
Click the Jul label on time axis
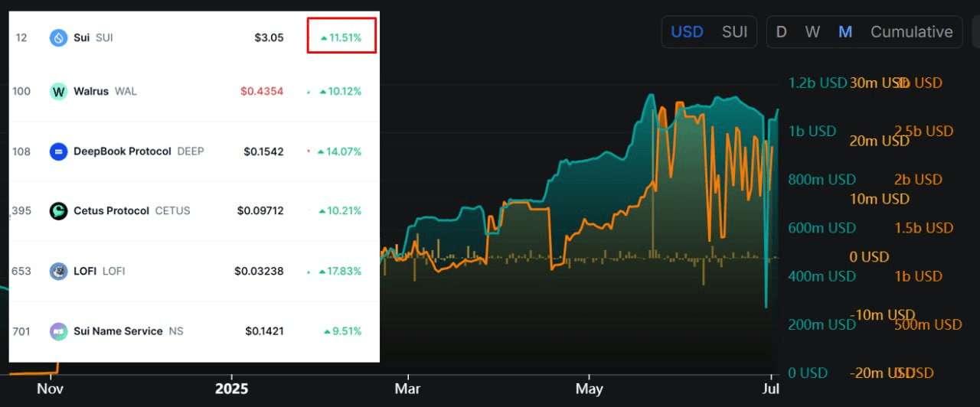click(772, 389)
